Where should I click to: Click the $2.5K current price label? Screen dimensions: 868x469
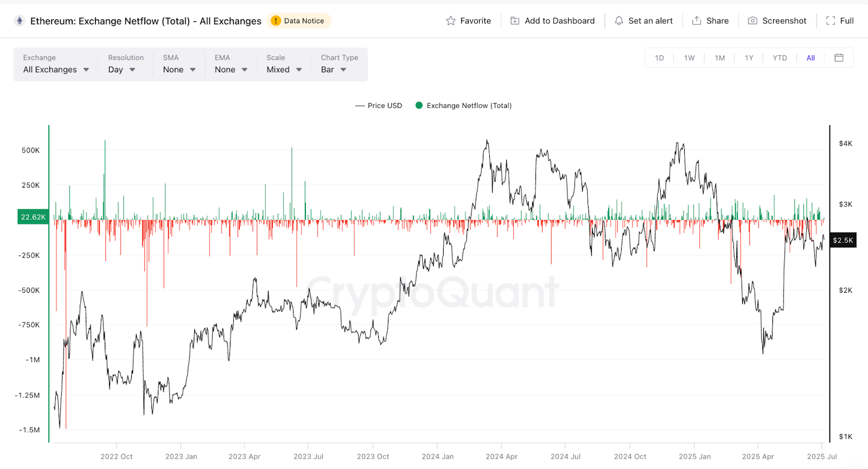click(x=843, y=240)
